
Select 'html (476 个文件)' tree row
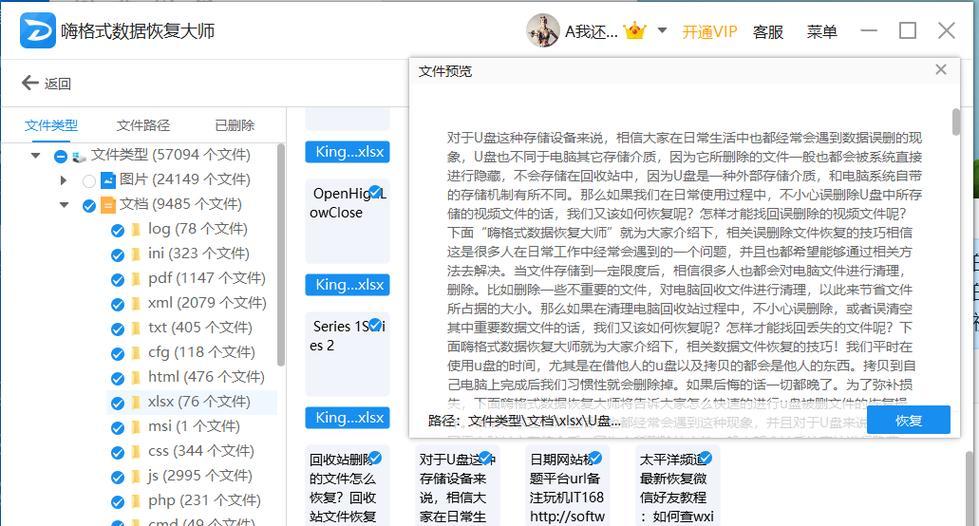point(206,377)
